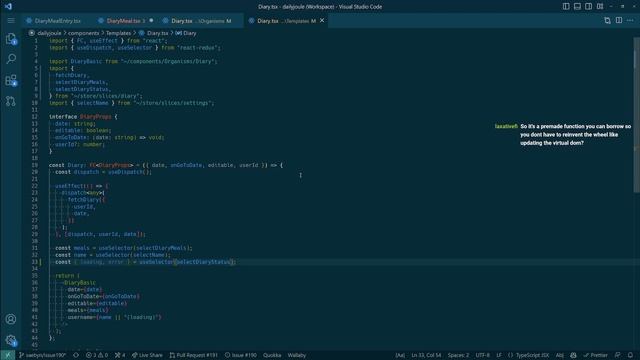Select TypeScript JSX language mode
Image resolution: width=640 pixels, height=360 pixels.
[528, 355]
